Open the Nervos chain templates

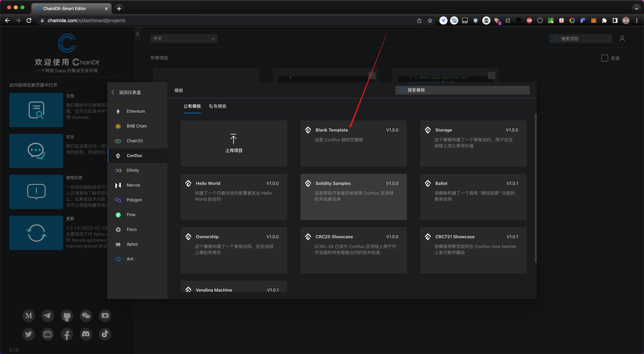tap(138, 185)
